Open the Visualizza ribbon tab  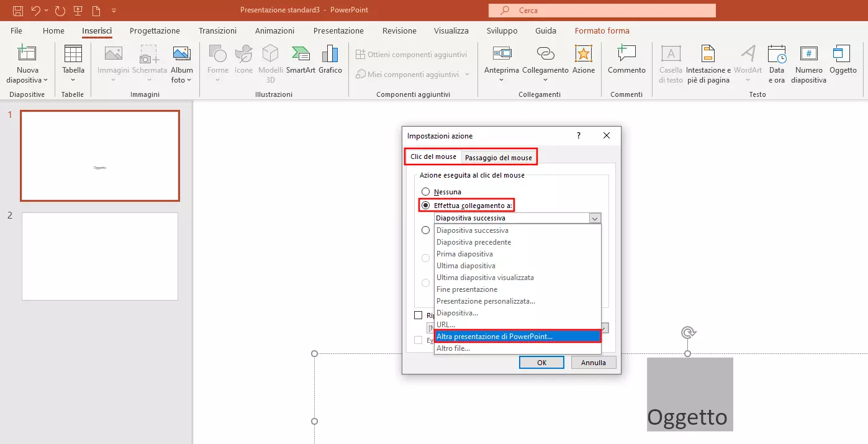click(451, 30)
